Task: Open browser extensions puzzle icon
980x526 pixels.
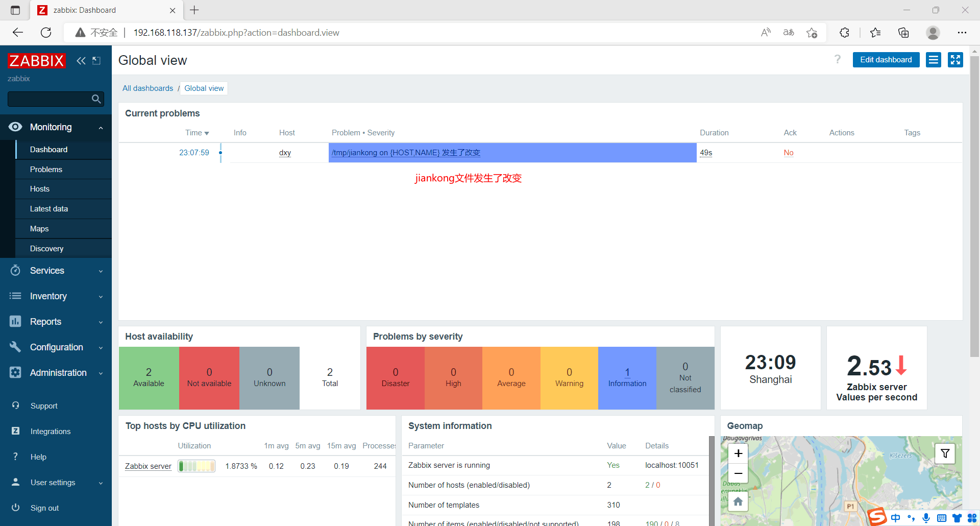Action: pos(844,33)
